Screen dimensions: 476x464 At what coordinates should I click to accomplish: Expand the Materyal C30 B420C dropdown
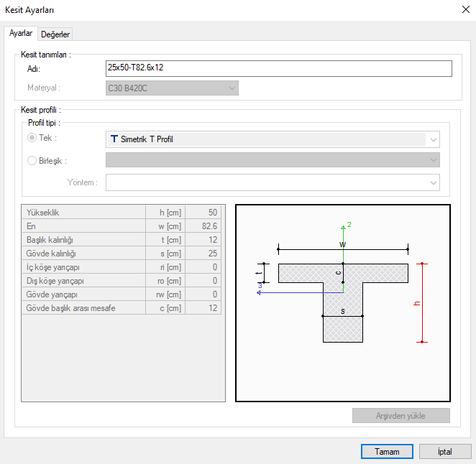coord(232,88)
